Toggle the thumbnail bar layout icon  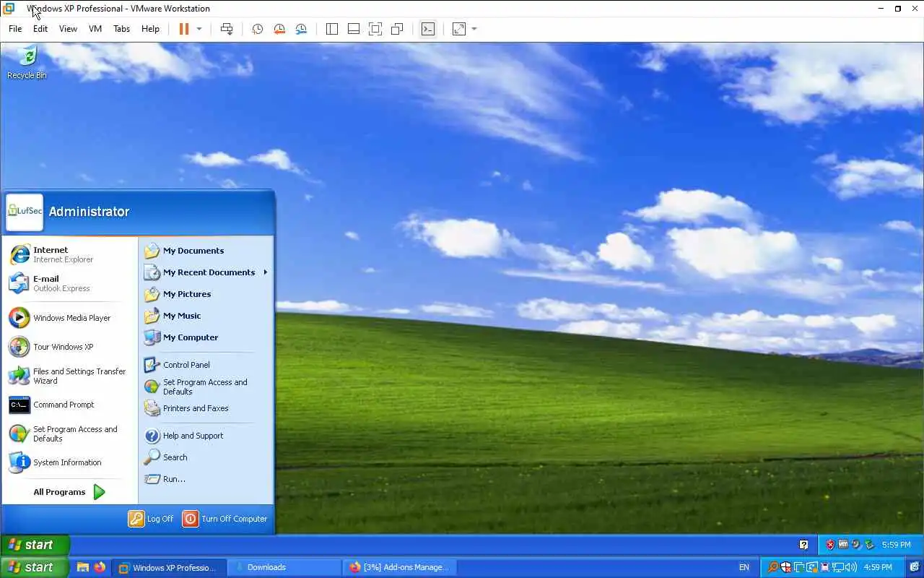354,29
